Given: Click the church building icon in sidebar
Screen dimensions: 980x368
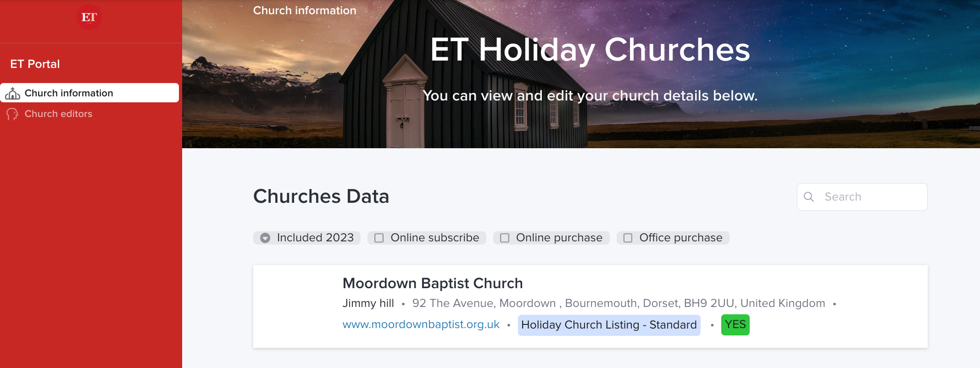Looking at the screenshot, I should pyautogui.click(x=12, y=94).
